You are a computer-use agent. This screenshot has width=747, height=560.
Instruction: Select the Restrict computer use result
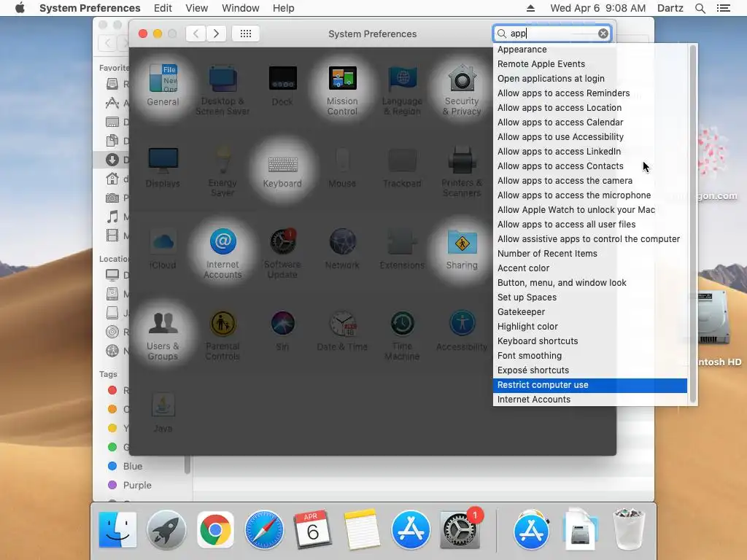tap(589, 385)
